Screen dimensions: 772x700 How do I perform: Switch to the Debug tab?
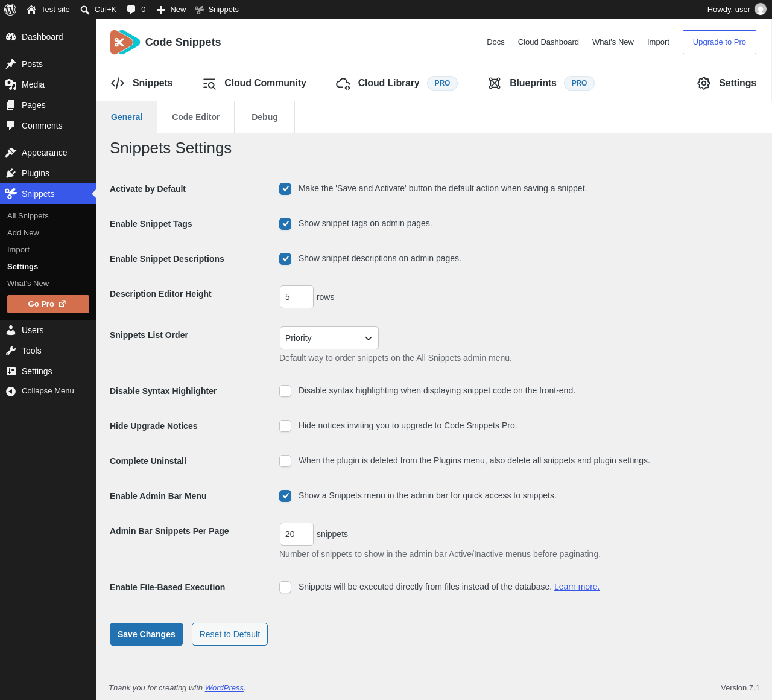tap(265, 117)
